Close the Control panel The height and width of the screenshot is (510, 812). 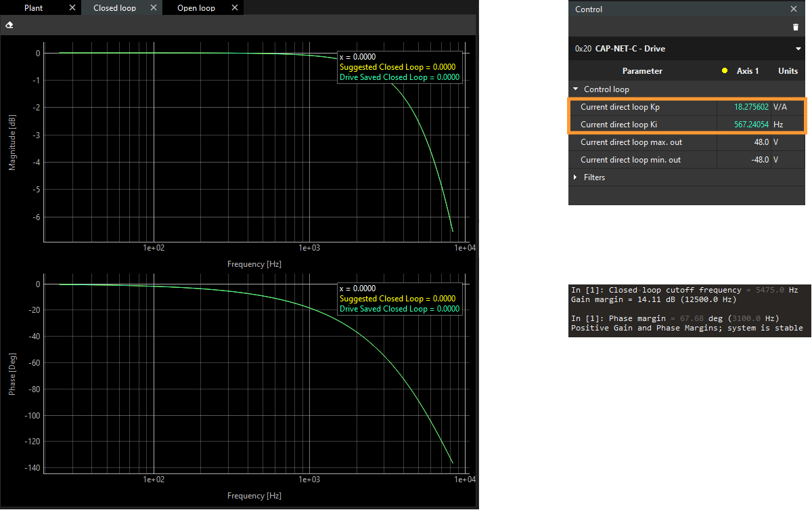click(x=794, y=9)
